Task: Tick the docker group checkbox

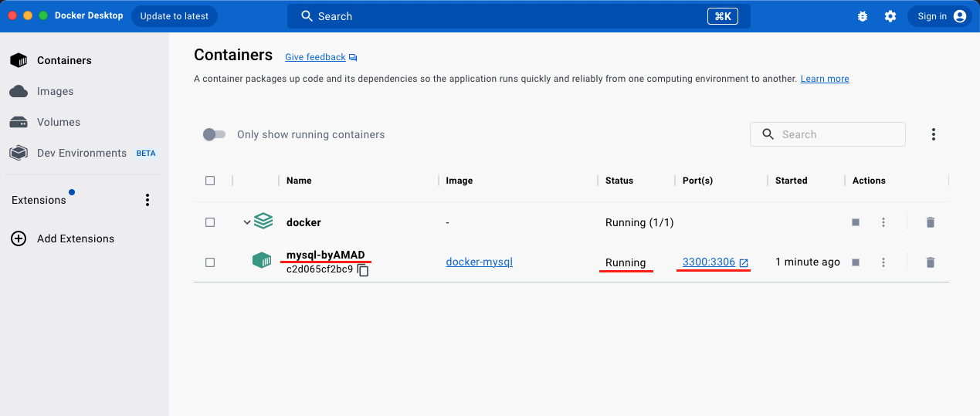Action: click(210, 222)
